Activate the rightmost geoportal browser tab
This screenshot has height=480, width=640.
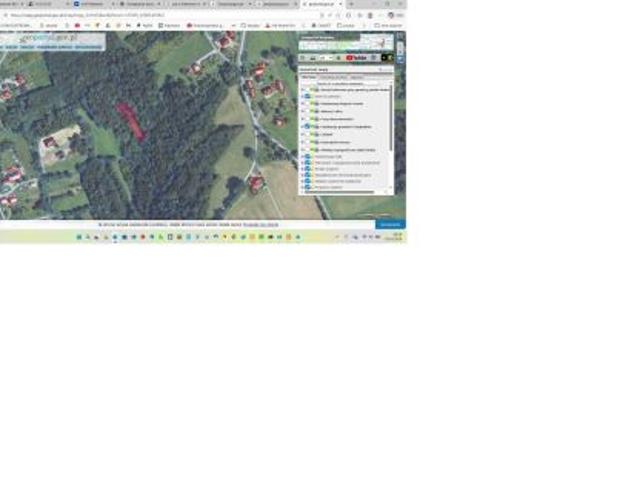(322, 4)
